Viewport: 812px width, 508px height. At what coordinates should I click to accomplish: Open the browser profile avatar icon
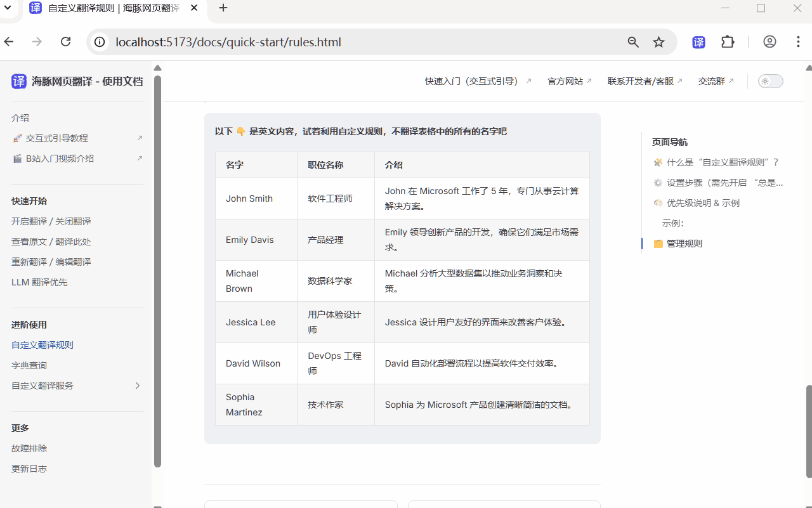click(x=769, y=42)
